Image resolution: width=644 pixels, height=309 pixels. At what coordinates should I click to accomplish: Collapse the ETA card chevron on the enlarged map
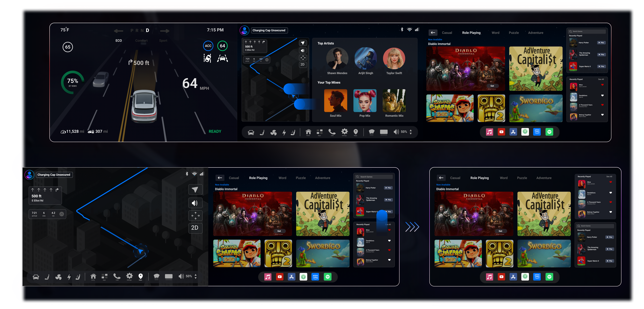(62, 214)
